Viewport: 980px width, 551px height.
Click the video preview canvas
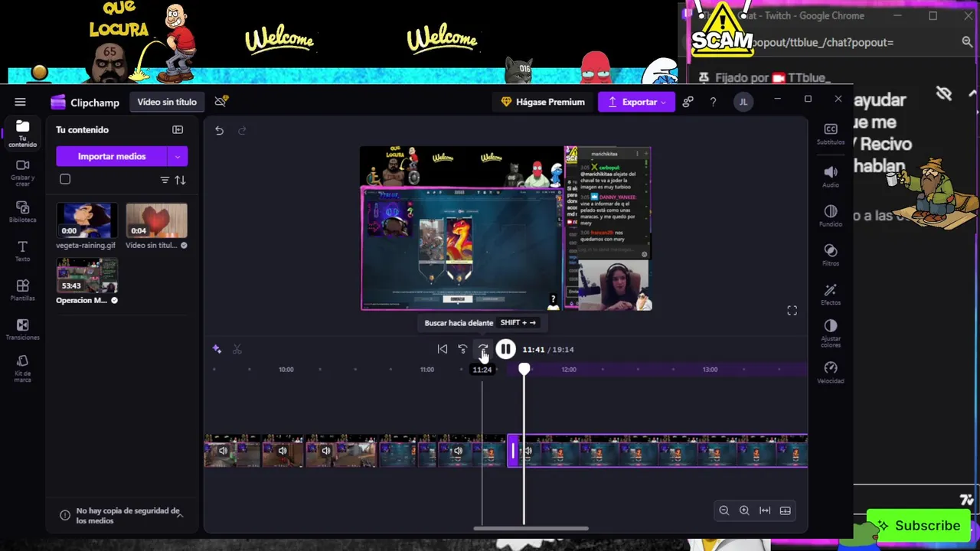505,228
